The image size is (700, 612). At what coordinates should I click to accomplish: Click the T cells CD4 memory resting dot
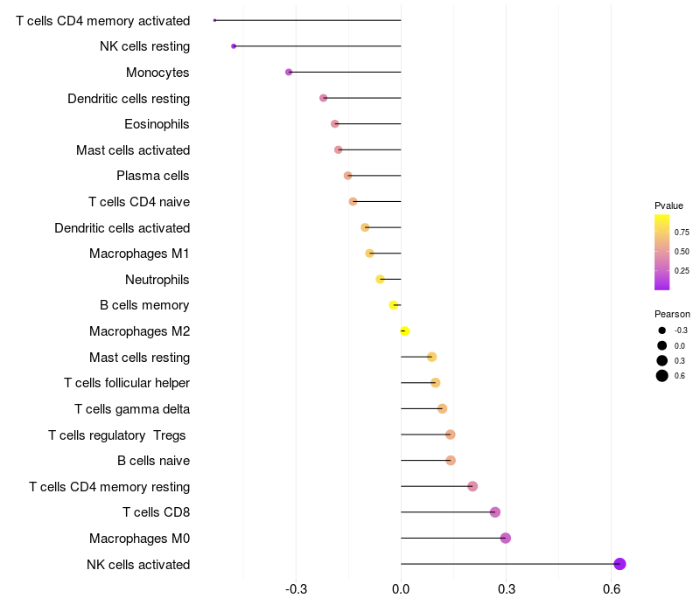[x=472, y=486]
